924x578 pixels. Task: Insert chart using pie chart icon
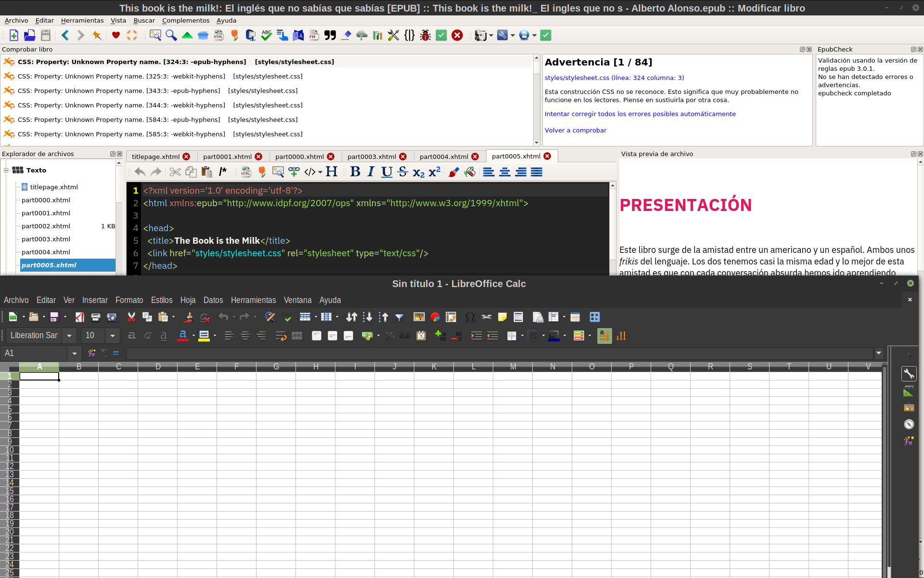435,317
